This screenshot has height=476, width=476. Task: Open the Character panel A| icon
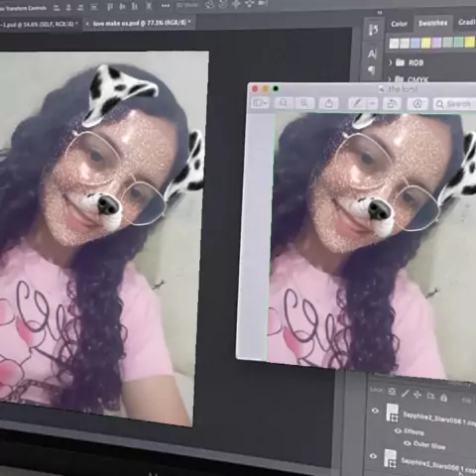[372, 54]
